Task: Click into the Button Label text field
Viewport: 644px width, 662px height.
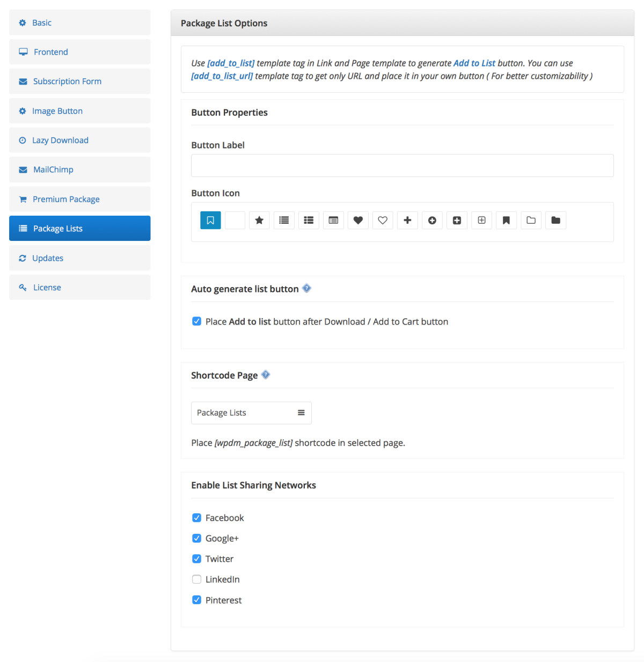Action: pyautogui.click(x=402, y=166)
